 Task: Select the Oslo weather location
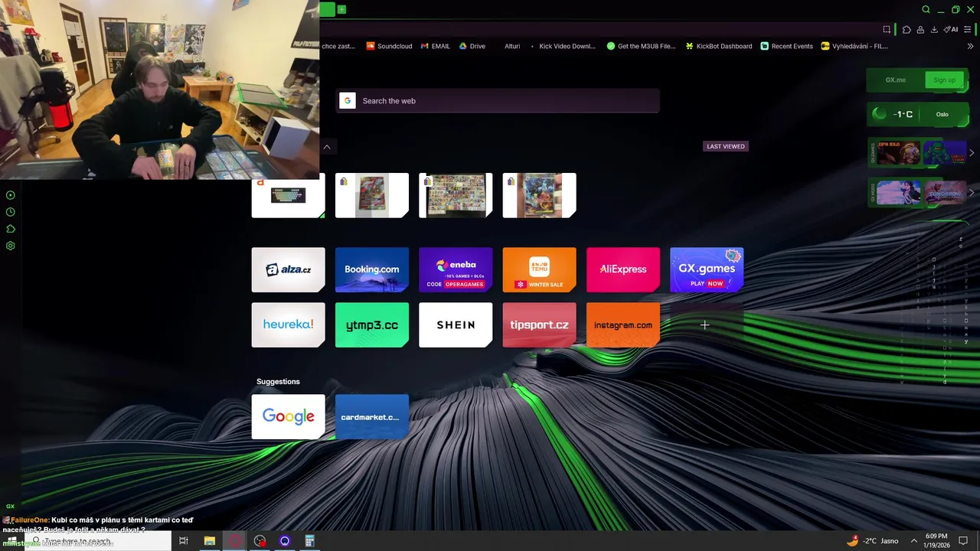[x=942, y=114]
